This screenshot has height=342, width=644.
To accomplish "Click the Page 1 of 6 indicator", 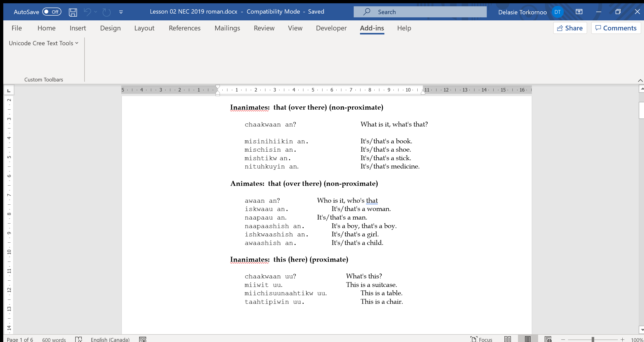I will point(20,339).
